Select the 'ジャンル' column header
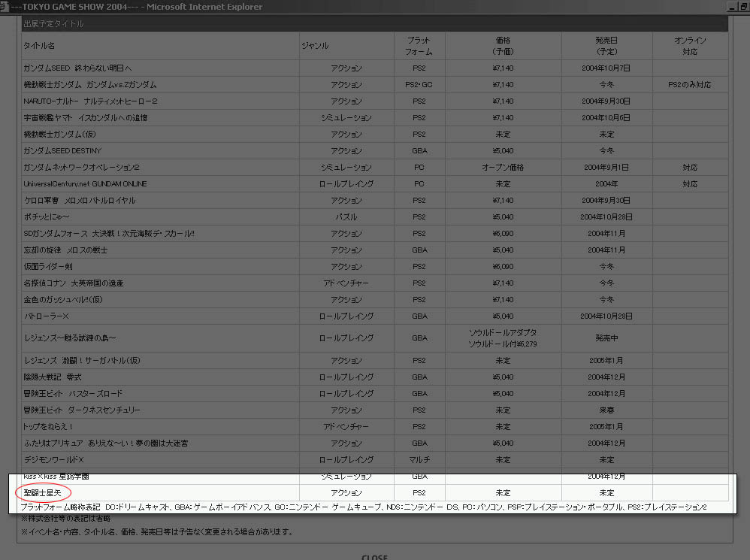Viewport: 750px width, 560px height. pyautogui.click(x=315, y=45)
